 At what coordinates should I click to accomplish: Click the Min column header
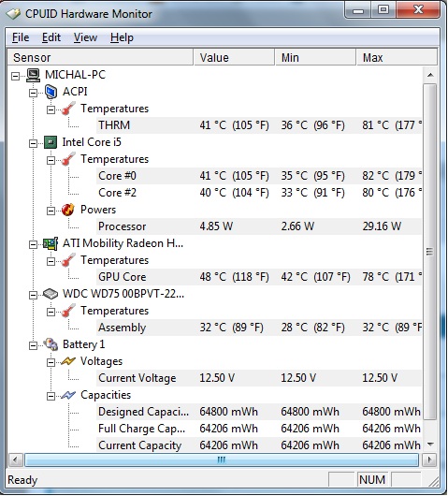tap(315, 58)
